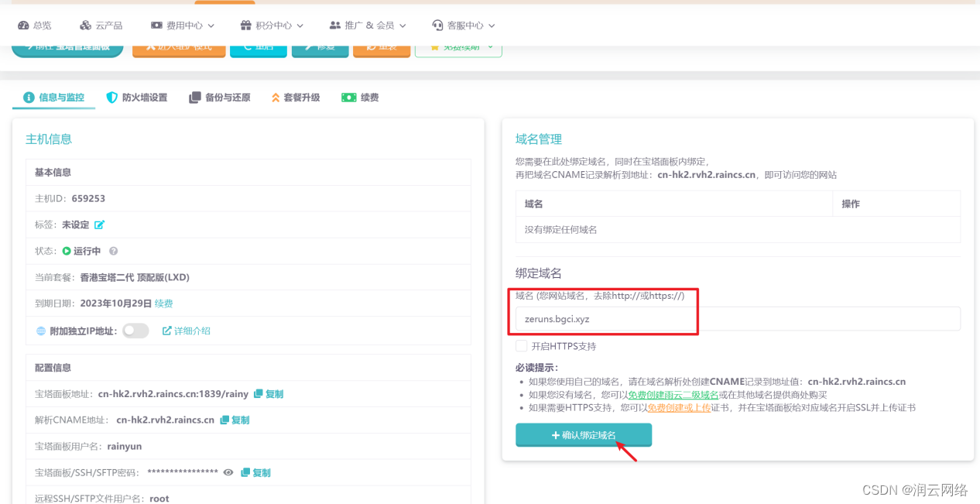This screenshot has width=980, height=504.
Task: Enable the 开启HTTPS支持 checkbox
Action: [522, 346]
